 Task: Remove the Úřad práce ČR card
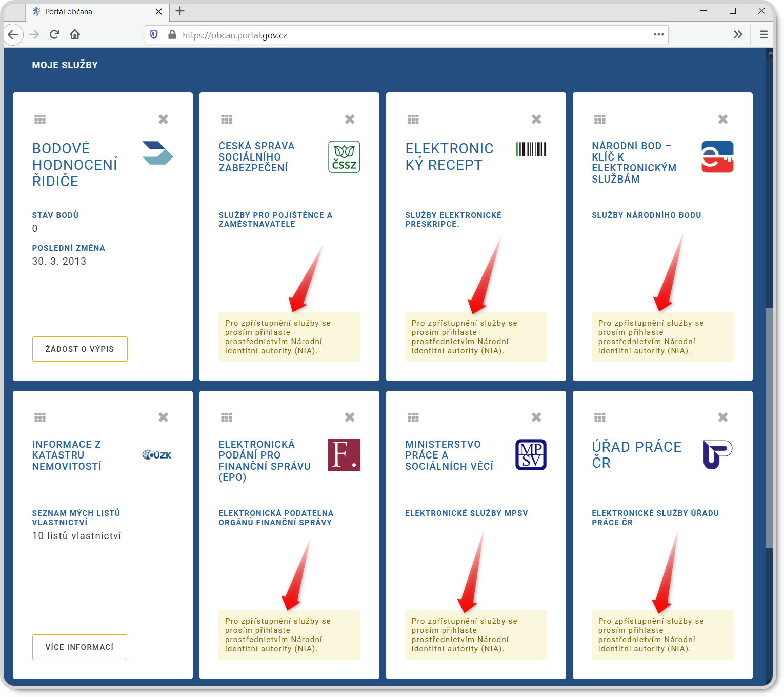coord(723,417)
